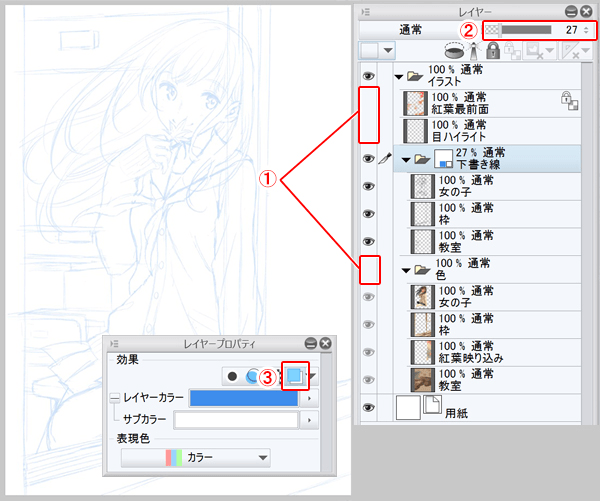Collapse the 下書き線 folder triangle
600x501 pixels.
click(406, 160)
